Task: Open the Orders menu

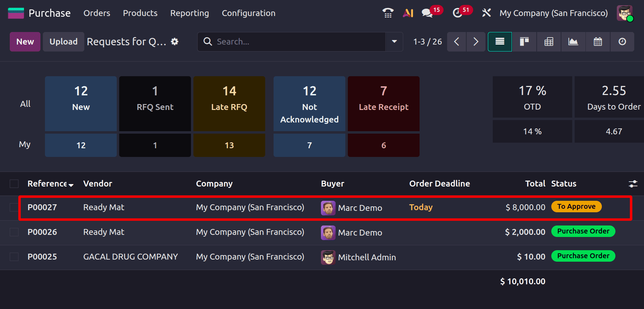Action: coord(97,13)
